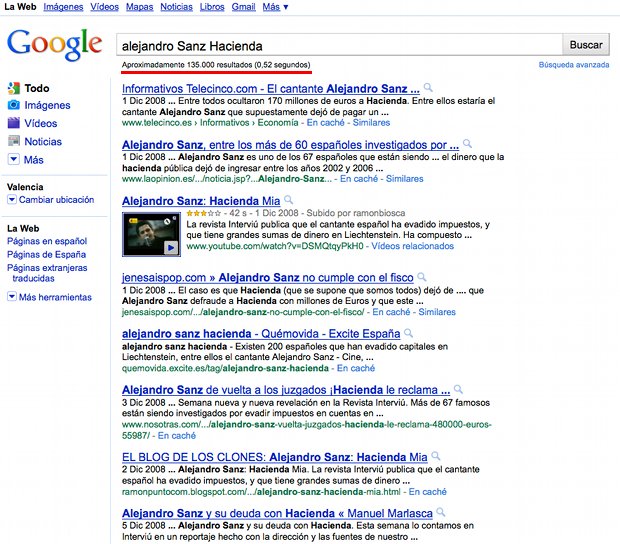Filter by Imágenes text link in sidebar
This screenshot has height=544, width=620.
tap(47, 105)
